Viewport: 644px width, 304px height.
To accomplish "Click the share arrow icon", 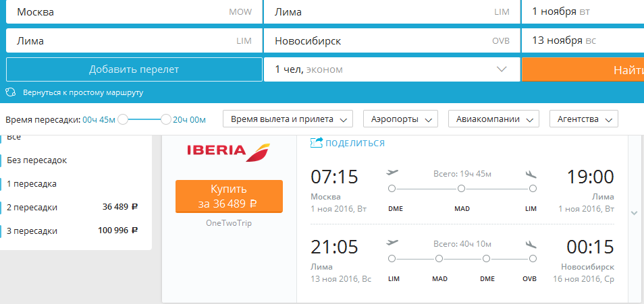I will click(x=317, y=142).
